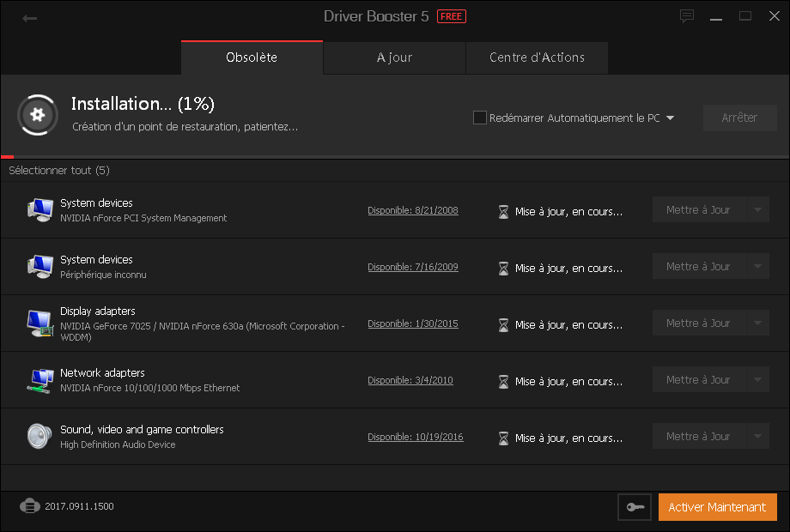The image size is (790, 532).
Task: Click Installation... (1%) heading
Action: tap(143, 104)
